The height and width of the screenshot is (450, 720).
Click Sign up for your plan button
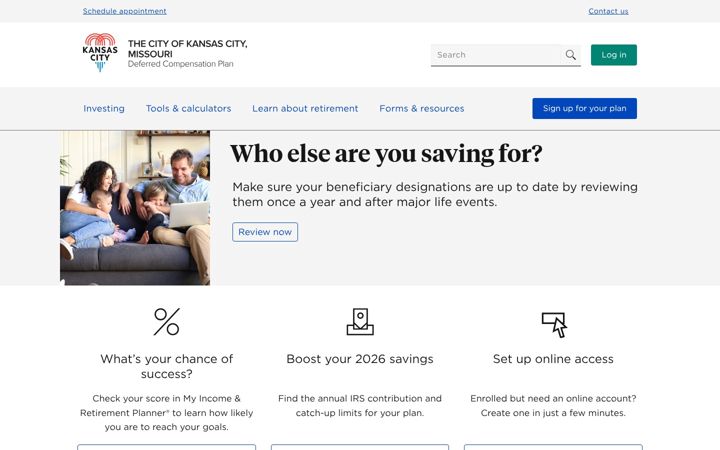tap(585, 108)
